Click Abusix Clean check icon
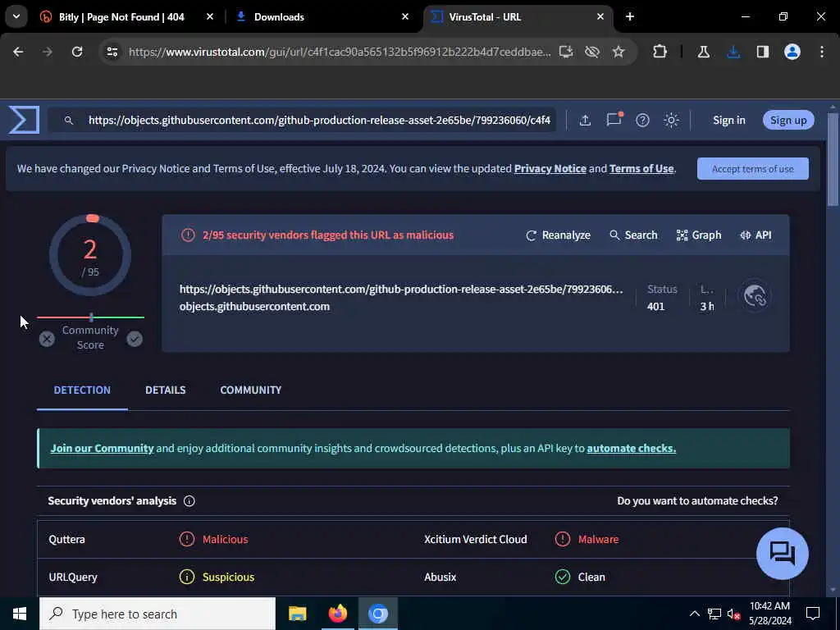Screen dimensions: 840x630 [x=563, y=577]
